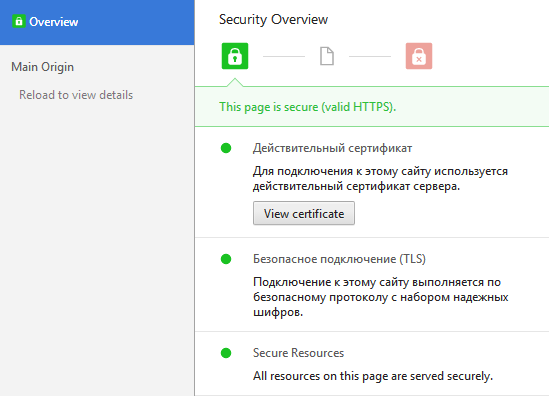549x396 pixels.
Task: Click Reload to view details entry
Action: (76, 95)
